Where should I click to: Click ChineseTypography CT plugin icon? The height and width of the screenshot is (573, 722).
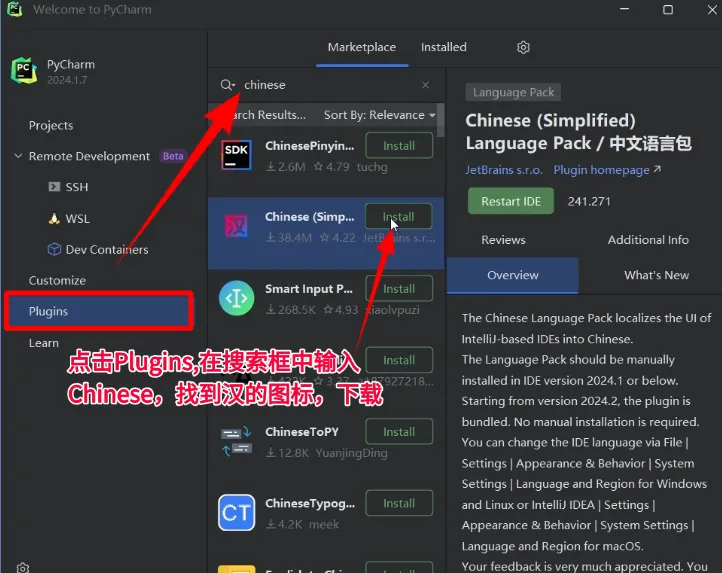236,513
